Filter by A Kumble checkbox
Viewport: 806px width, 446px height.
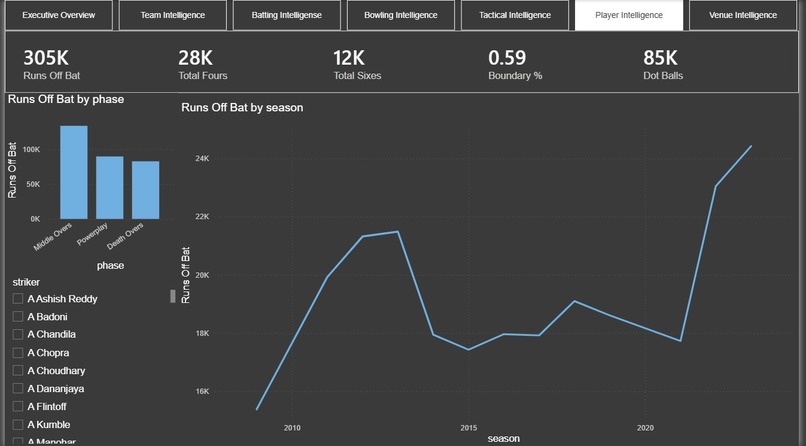click(18, 424)
